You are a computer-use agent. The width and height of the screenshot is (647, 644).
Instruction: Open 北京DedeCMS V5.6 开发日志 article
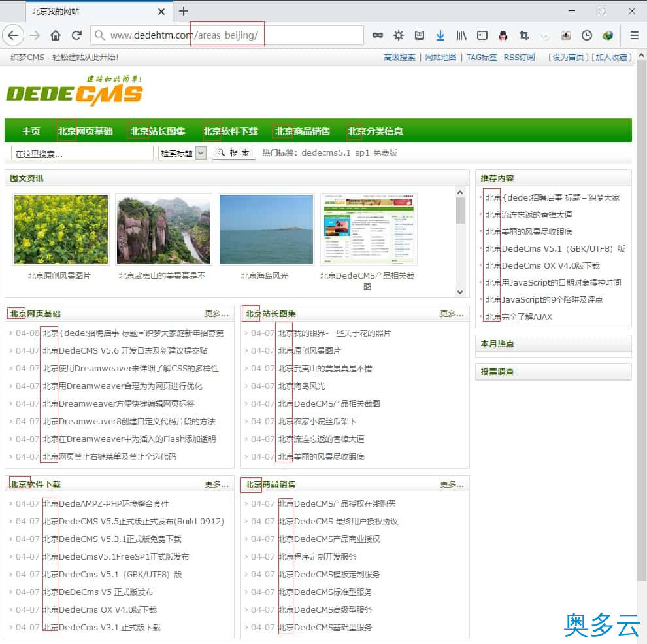pyautogui.click(x=125, y=351)
